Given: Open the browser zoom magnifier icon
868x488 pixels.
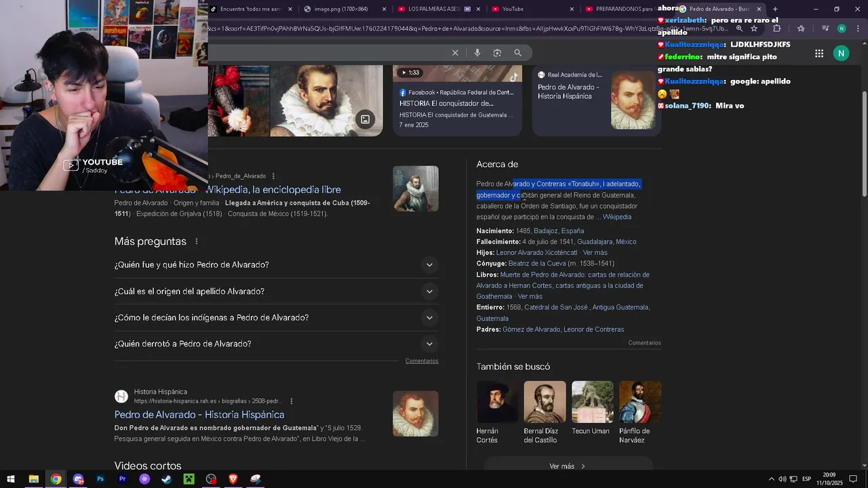Looking at the screenshot, I should pyautogui.click(x=739, y=28).
